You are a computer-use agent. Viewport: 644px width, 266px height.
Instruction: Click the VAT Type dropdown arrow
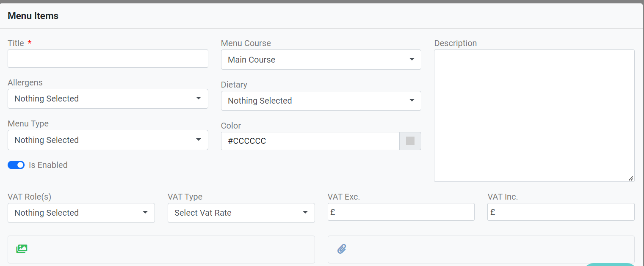pos(305,212)
